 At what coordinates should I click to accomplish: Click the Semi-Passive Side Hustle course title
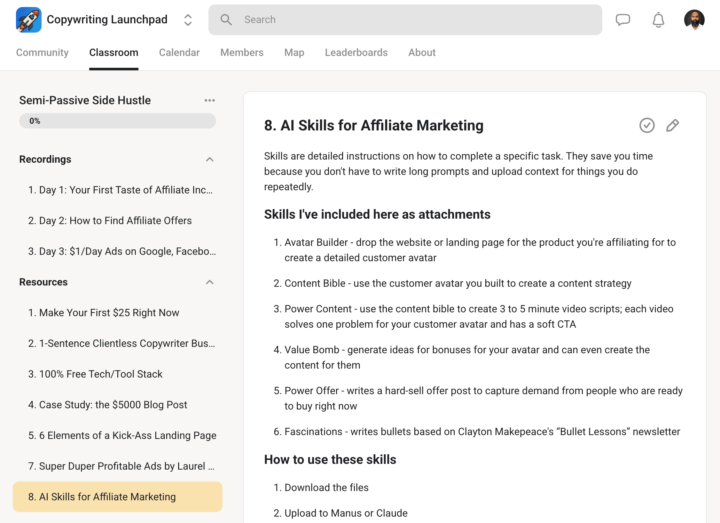[x=85, y=100]
